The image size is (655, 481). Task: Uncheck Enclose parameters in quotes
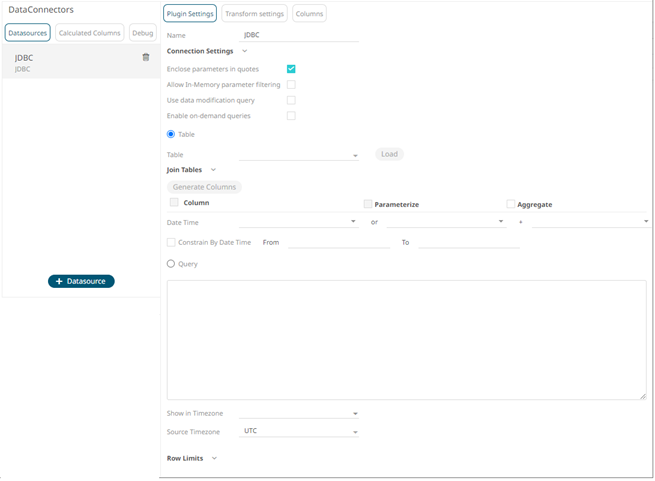[291, 69]
